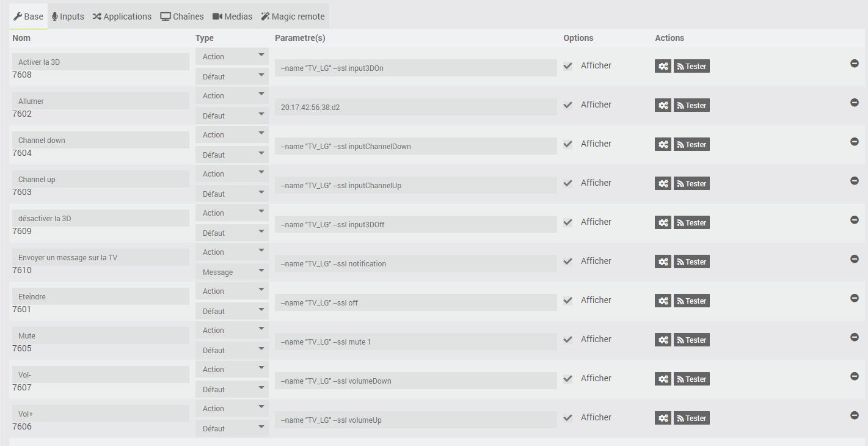Open configuration gears for the Eteindre command
The width and height of the screenshot is (868, 446).
coord(663,301)
